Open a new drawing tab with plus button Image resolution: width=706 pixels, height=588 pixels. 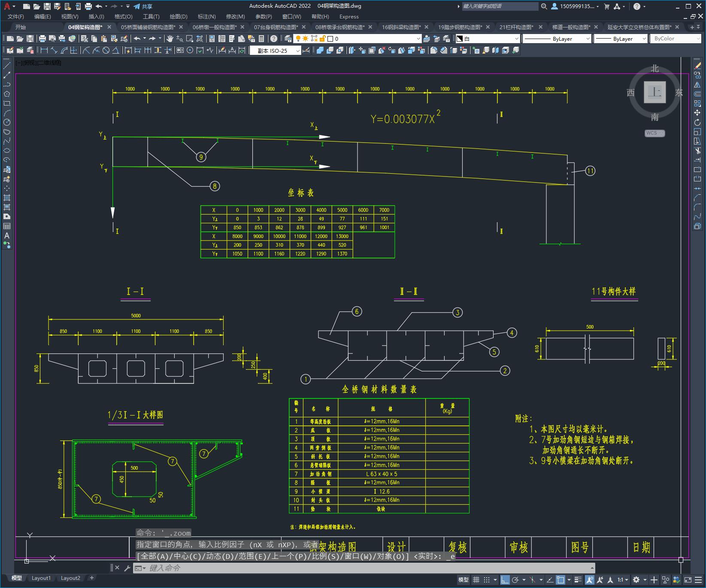(x=692, y=27)
